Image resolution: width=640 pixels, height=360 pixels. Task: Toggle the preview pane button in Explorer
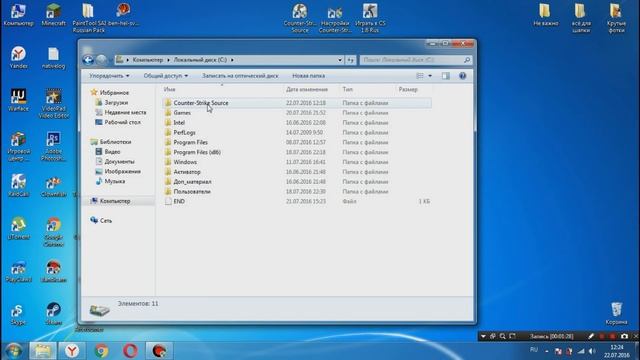coord(446,76)
